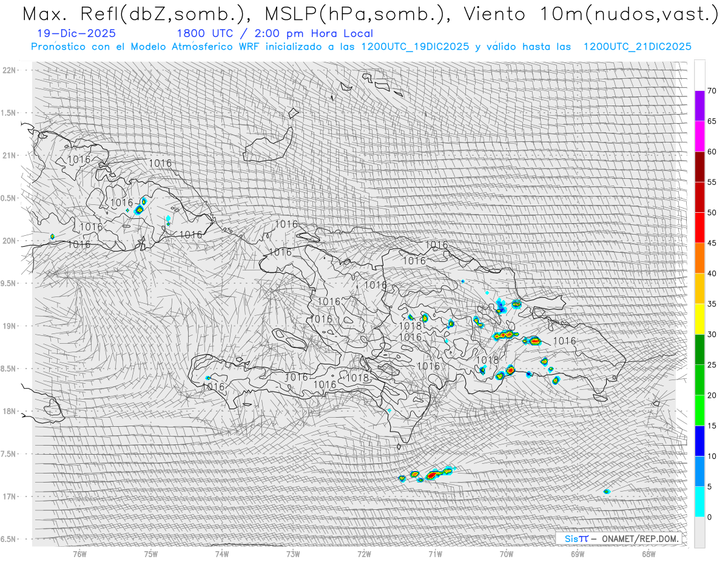Click the '17N' latitude label
728x562 pixels.
9,497
